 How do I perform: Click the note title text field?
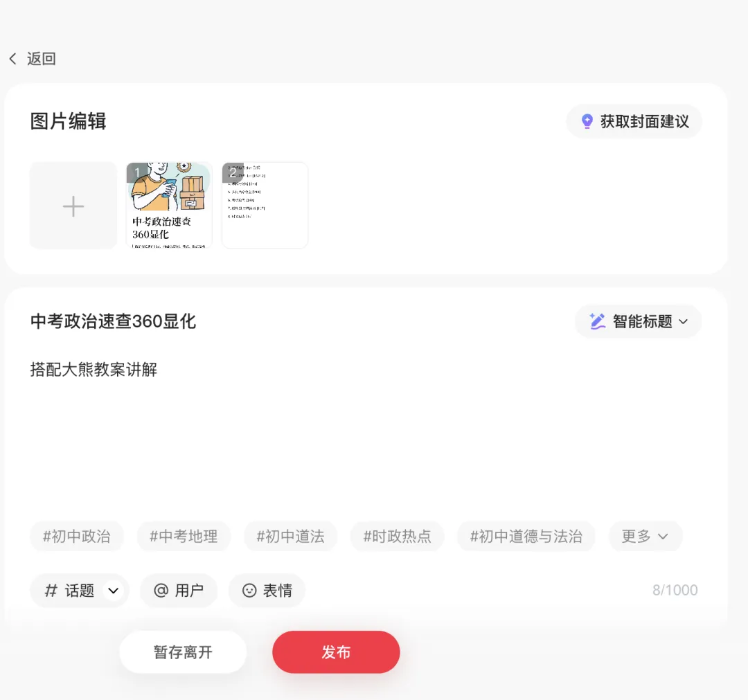113,321
